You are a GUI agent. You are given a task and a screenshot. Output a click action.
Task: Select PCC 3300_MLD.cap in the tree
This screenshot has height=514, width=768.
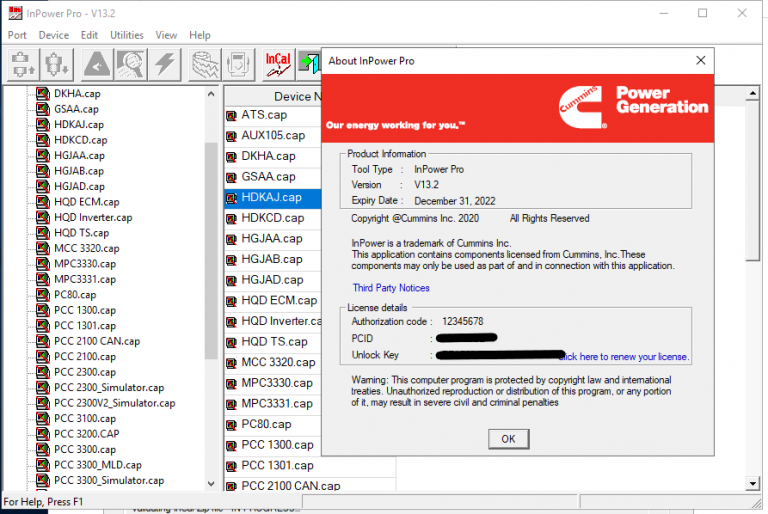[x=97, y=465]
